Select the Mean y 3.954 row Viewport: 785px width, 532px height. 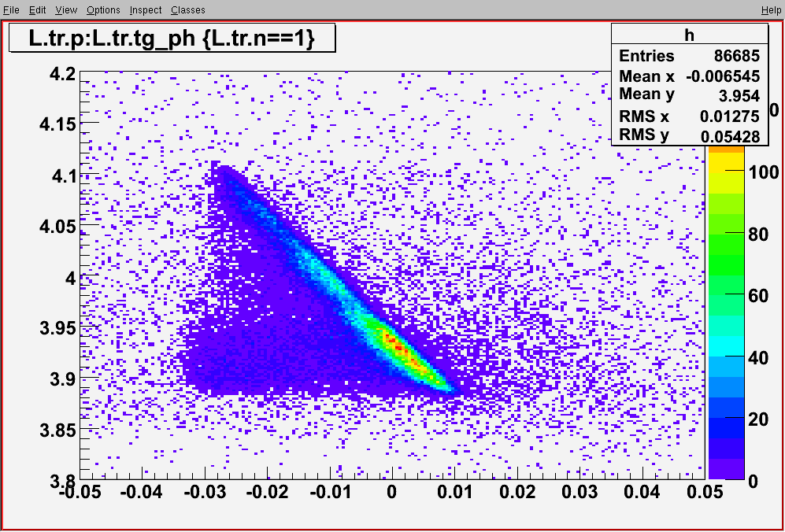point(690,94)
